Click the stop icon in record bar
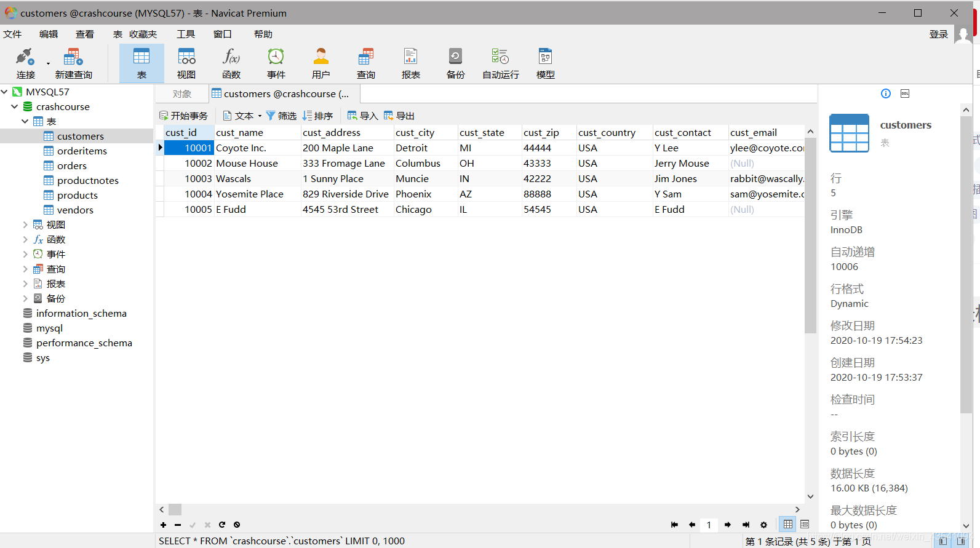 tap(237, 525)
